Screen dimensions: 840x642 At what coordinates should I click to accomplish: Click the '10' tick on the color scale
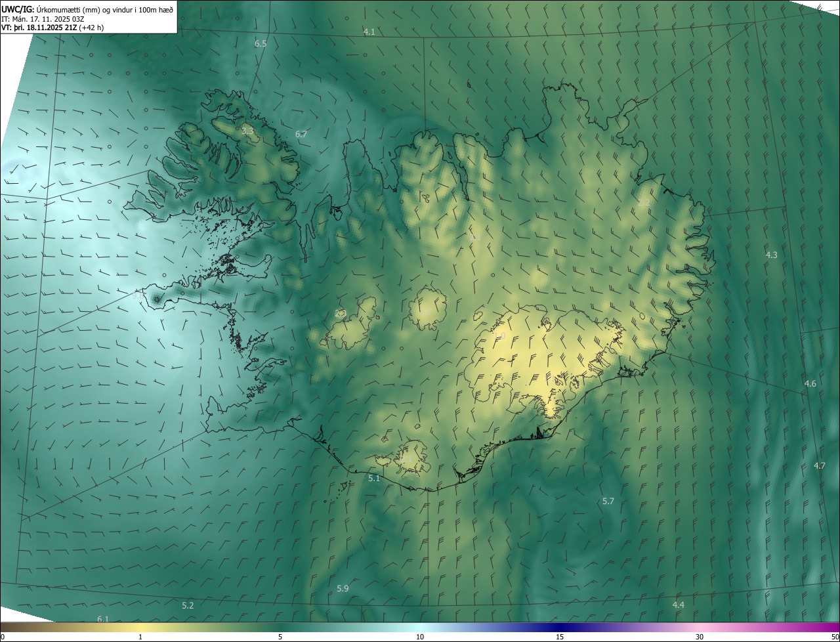(420, 637)
